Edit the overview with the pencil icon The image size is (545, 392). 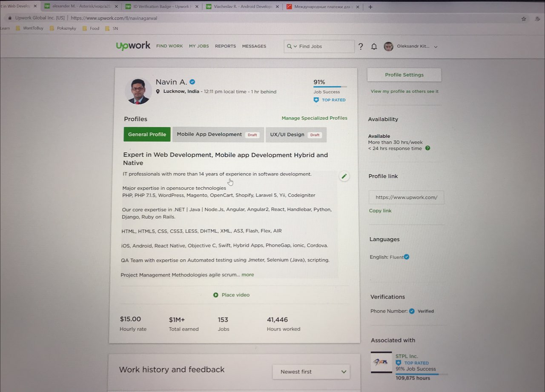[x=344, y=176]
